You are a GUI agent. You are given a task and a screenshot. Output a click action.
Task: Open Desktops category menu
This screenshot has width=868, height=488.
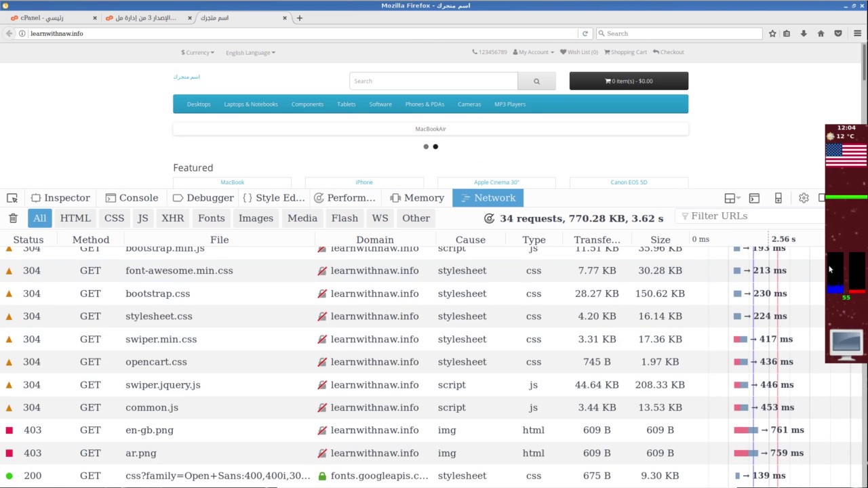pos(199,104)
